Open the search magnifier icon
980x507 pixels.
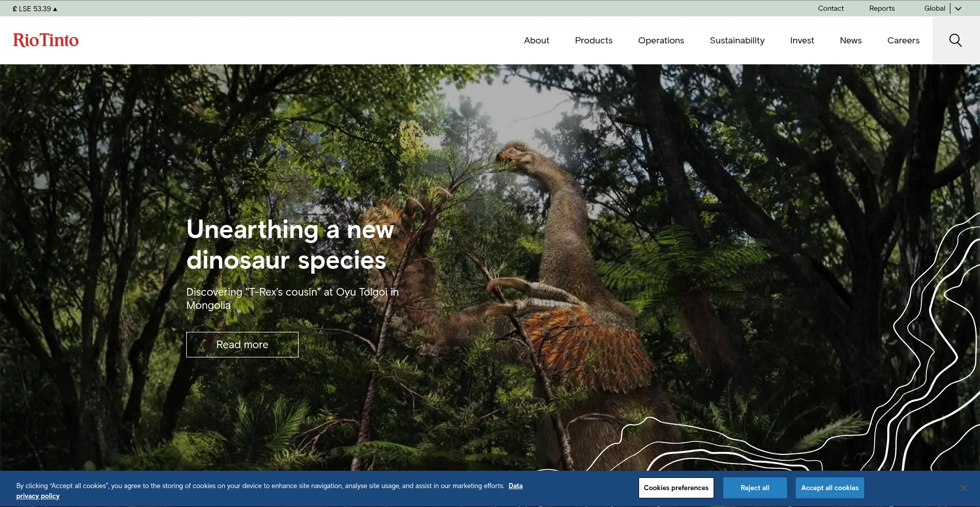tap(955, 40)
